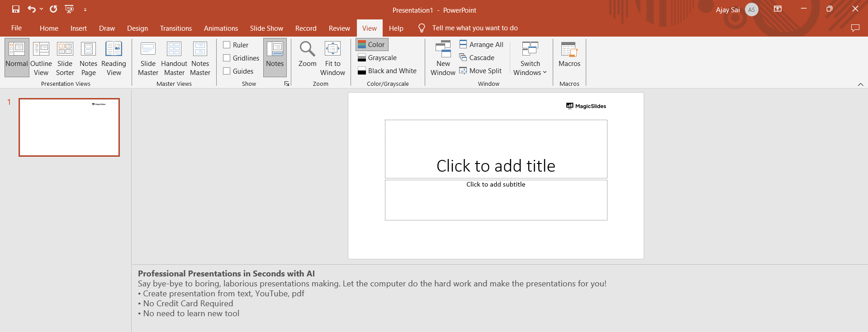Switch to the Design tab
This screenshot has width=868, height=332.
pyautogui.click(x=137, y=28)
